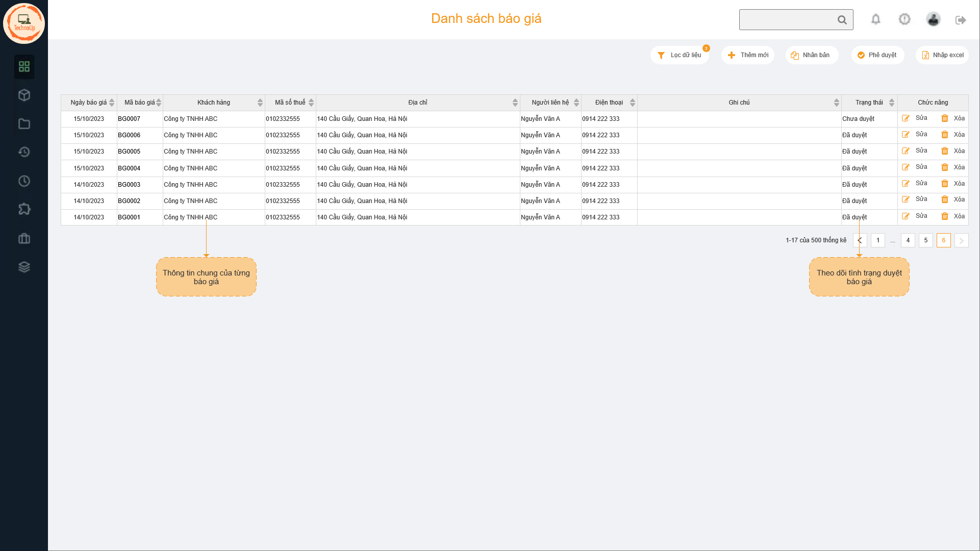
Task: Open the notifications bell icon
Action: (875, 19)
